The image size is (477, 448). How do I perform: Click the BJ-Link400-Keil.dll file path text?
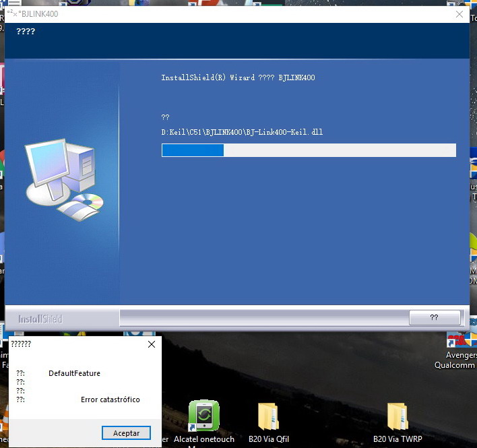point(242,132)
